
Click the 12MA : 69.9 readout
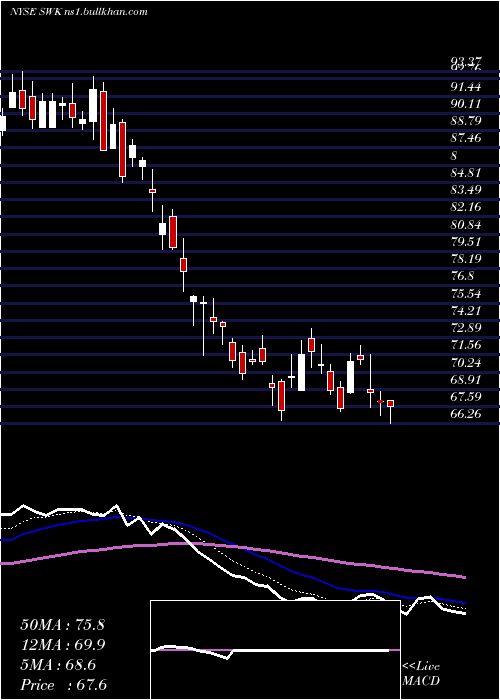(63, 645)
